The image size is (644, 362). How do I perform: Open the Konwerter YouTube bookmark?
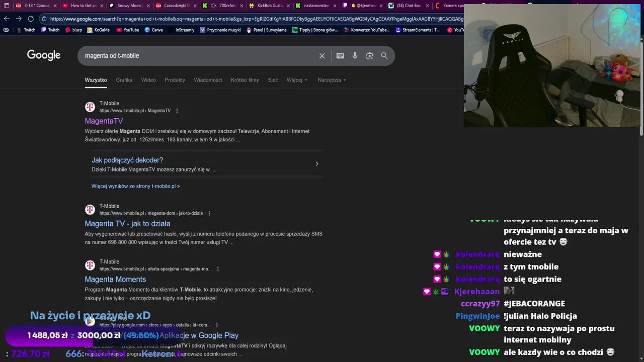click(367, 30)
